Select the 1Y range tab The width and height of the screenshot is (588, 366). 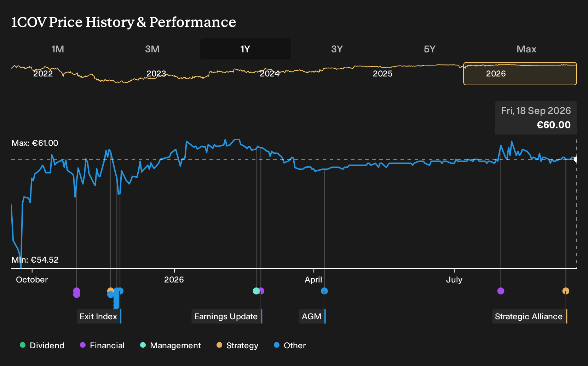tap(246, 49)
